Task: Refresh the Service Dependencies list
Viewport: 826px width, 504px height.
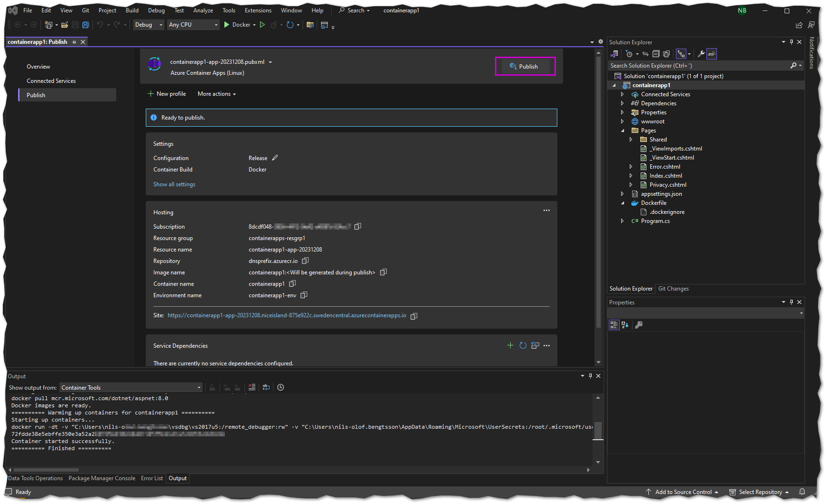Action: pos(523,345)
